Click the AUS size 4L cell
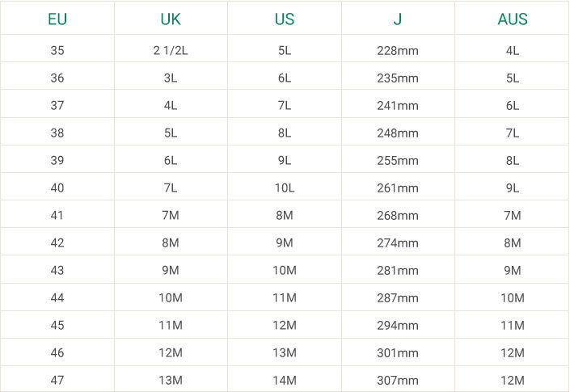Screen dimensions: 570x392 click(x=513, y=50)
